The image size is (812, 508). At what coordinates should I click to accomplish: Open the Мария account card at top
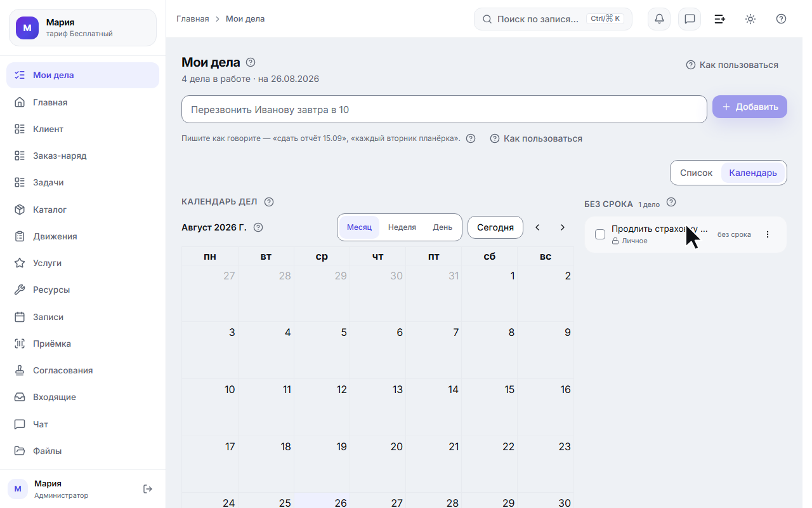point(82,27)
